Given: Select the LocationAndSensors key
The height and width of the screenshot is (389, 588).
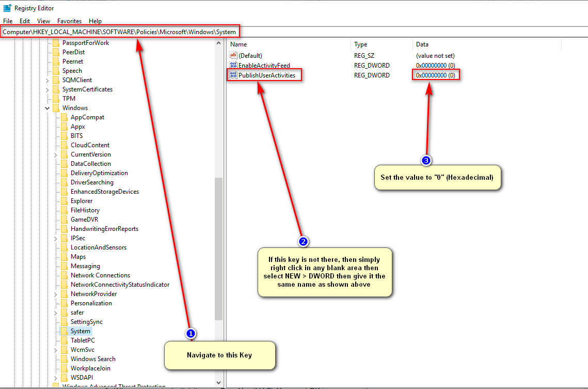Looking at the screenshot, I should pos(99,247).
